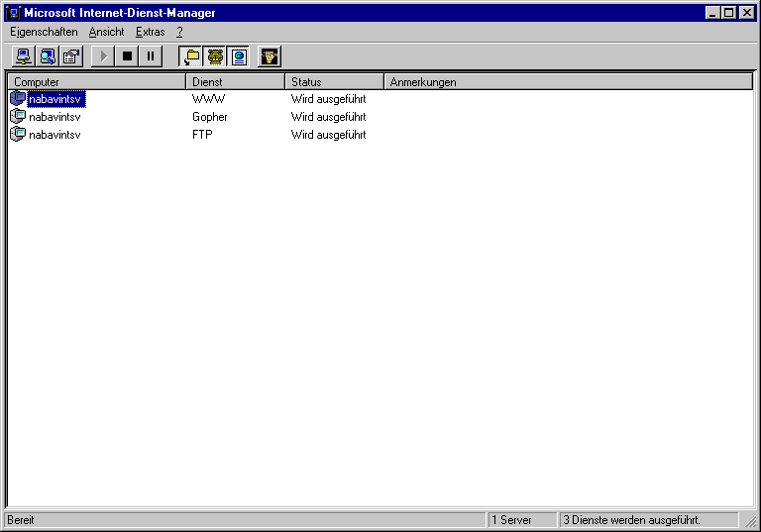Screen dimensions: 761x532
Task: Maximize the Internet-Dienst-Manager window
Action: (729, 13)
